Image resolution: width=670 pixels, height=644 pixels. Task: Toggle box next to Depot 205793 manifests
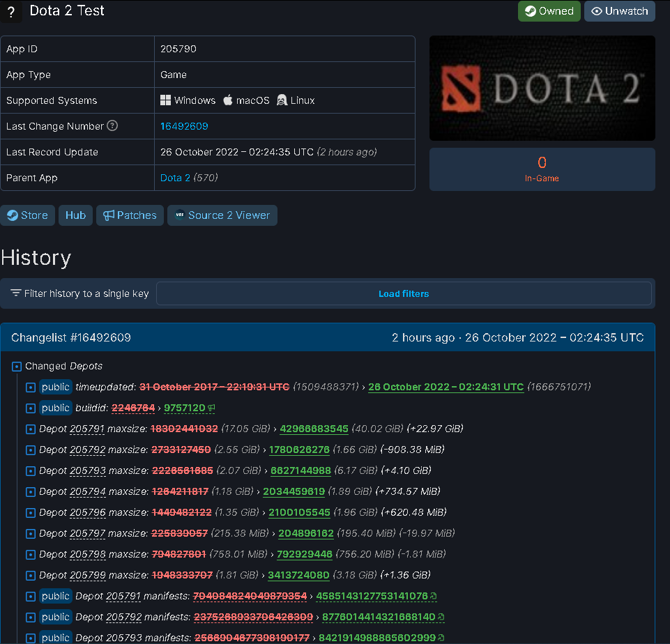pyautogui.click(x=31, y=638)
